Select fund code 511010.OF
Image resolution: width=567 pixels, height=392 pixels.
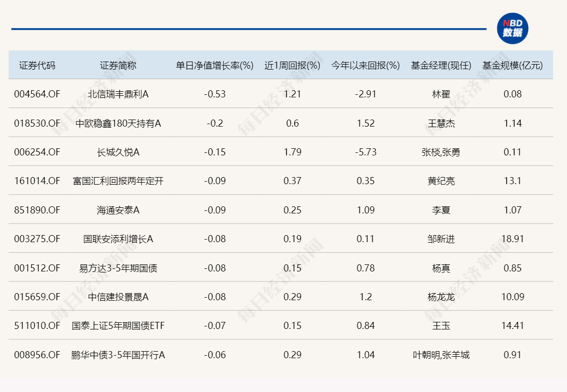click(37, 325)
